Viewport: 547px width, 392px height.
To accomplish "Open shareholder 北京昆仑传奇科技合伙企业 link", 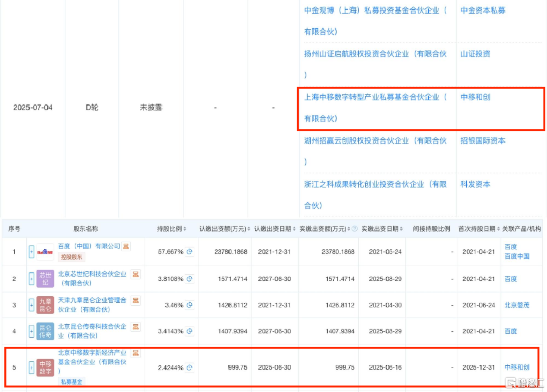I will [x=92, y=331].
